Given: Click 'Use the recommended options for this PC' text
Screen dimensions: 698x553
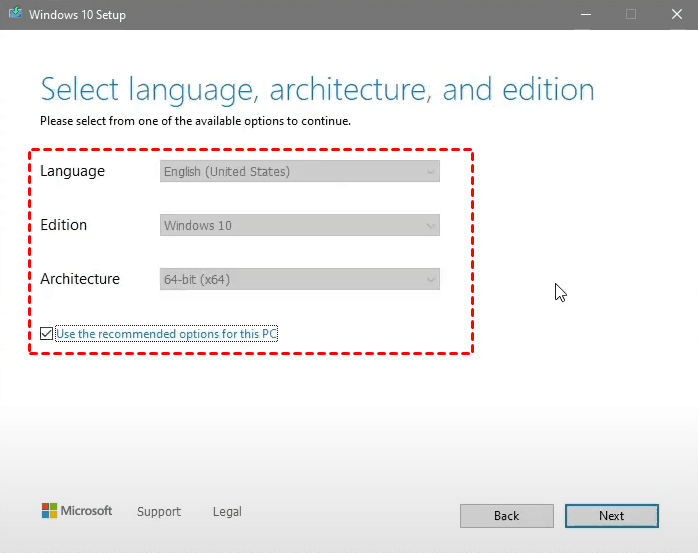Looking at the screenshot, I should coord(166,334).
